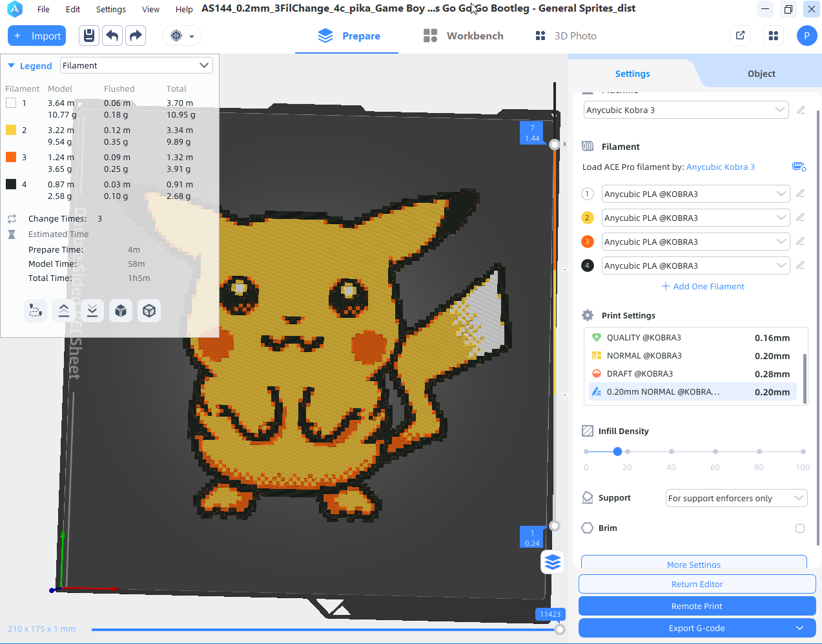
Task: Click the save project icon
Action: [x=89, y=36]
